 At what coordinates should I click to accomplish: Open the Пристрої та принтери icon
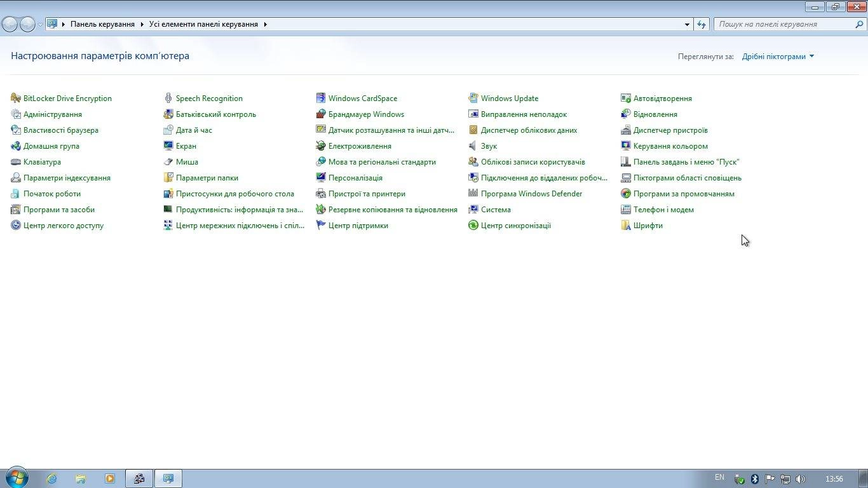click(321, 194)
